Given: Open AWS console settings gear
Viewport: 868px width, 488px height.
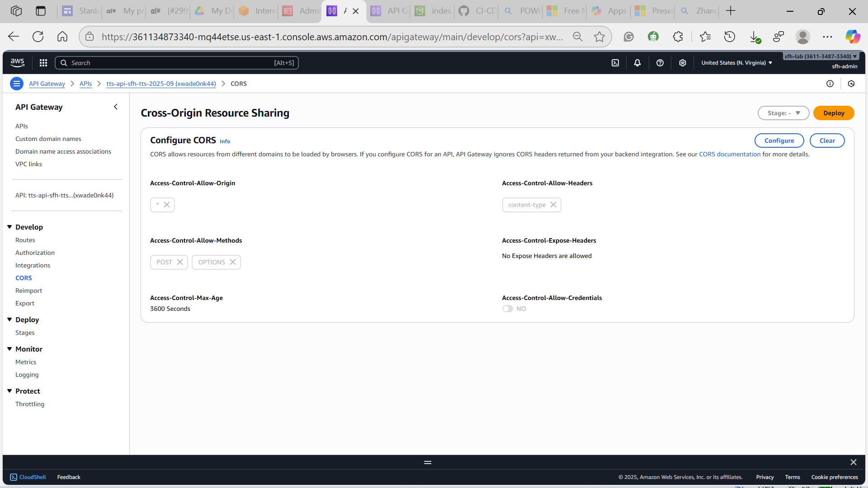Looking at the screenshot, I should coord(683,63).
